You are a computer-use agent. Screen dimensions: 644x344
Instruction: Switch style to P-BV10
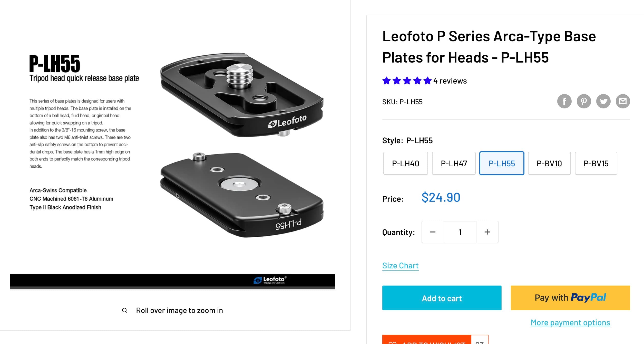[549, 163]
